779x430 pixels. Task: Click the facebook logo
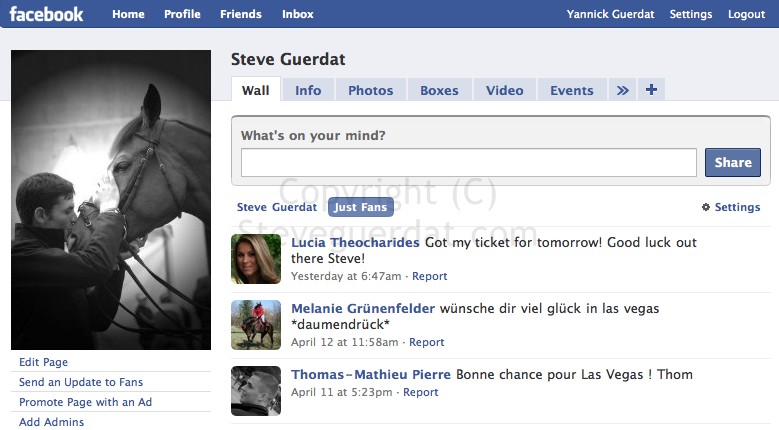pyautogui.click(x=46, y=14)
